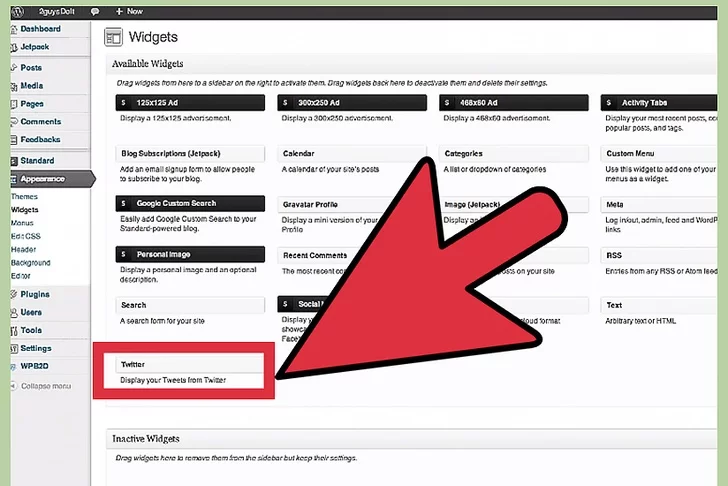Click the Media icon in sidebar
This screenshot has height=486, width=728.
click(x=15, y=86)
